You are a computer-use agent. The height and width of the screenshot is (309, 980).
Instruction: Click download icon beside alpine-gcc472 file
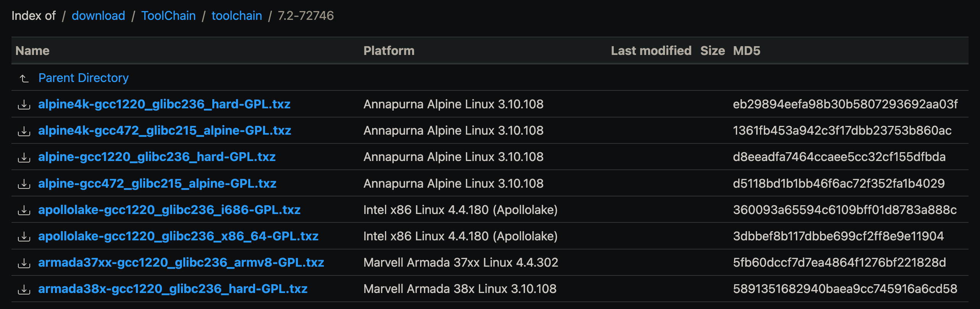pos(24,184)
